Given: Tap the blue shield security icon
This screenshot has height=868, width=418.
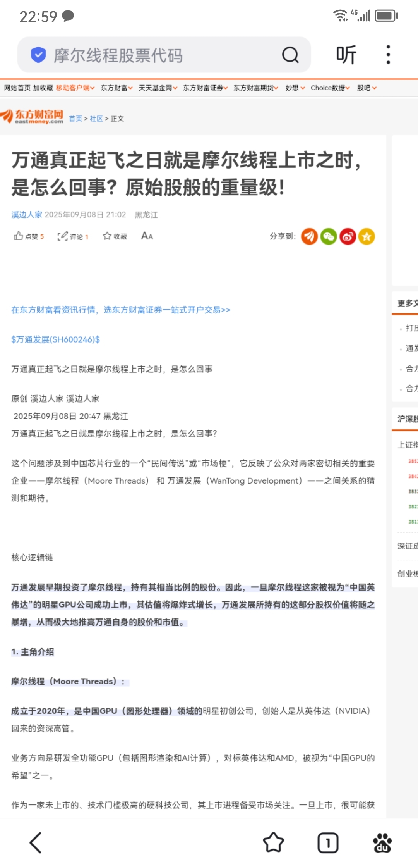Looking at the screenshot, I should coord(38,55).
